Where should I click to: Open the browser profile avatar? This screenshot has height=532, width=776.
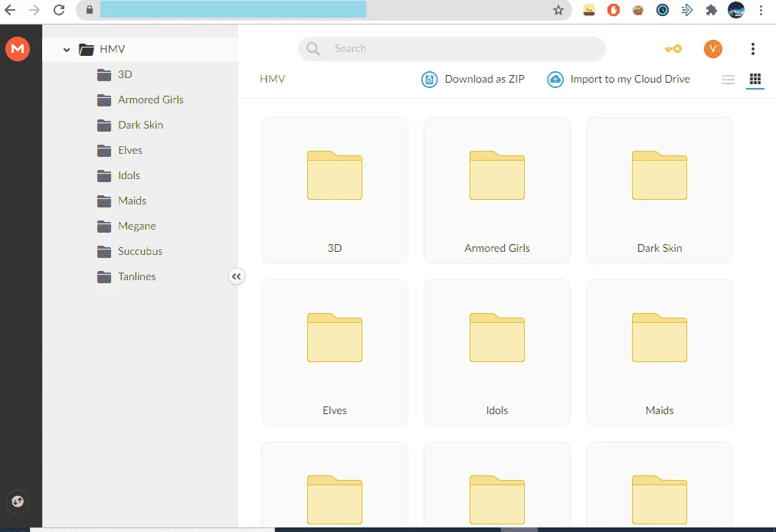click(736, 10)
